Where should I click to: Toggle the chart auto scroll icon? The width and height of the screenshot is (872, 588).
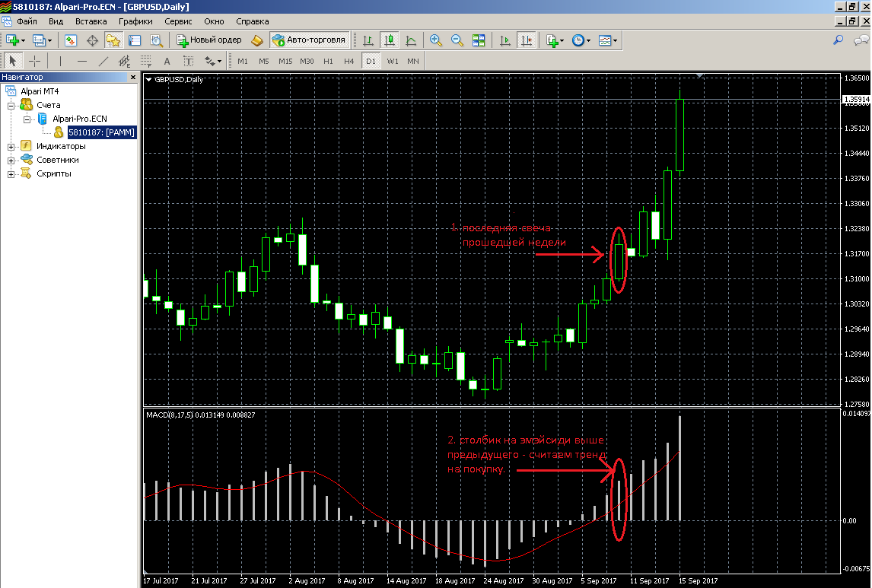click(x=505, y=40)
